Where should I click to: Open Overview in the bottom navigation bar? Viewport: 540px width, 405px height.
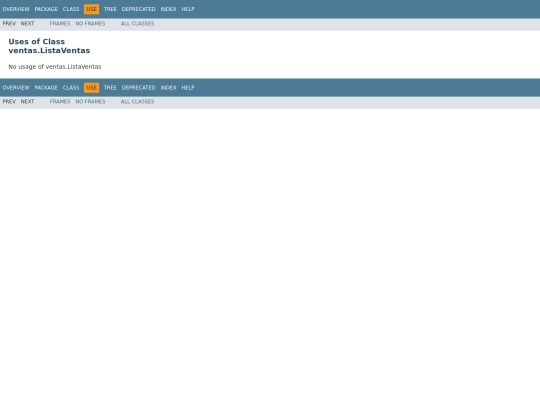[x=16, y=88]
